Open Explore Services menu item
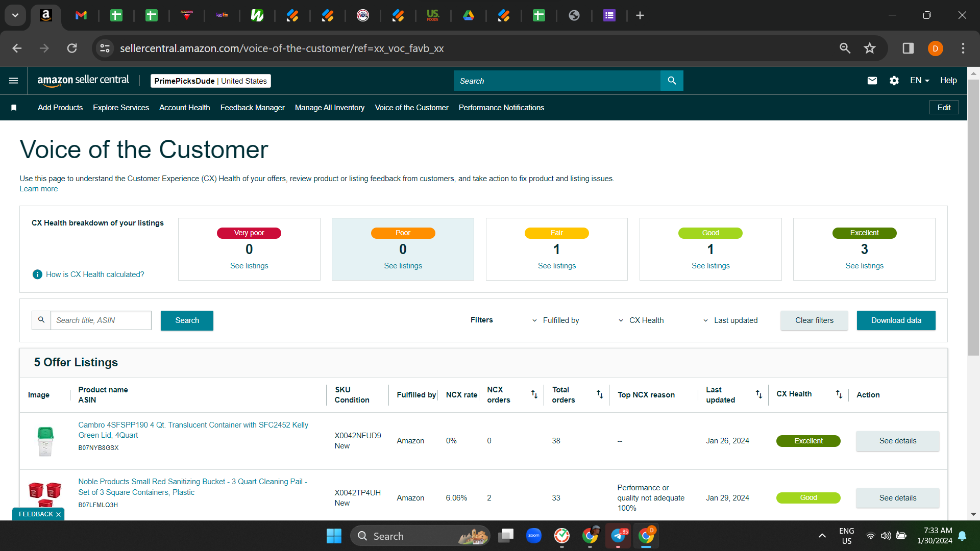Viewport: 980px width, 551px height. (x=121, y=108)
